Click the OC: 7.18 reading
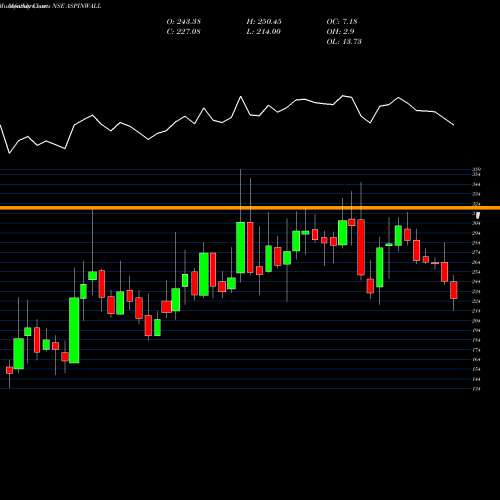The width and height of the screenshot is (500, 500). (x=342, y=22)
